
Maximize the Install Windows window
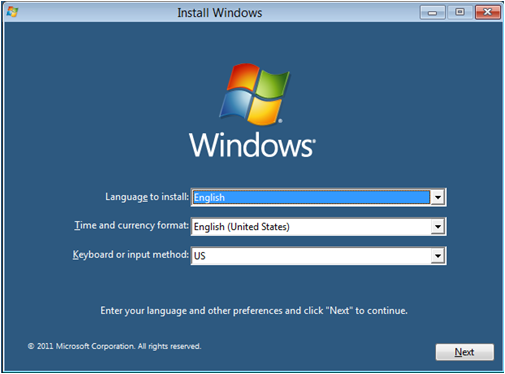click(460, 12)
